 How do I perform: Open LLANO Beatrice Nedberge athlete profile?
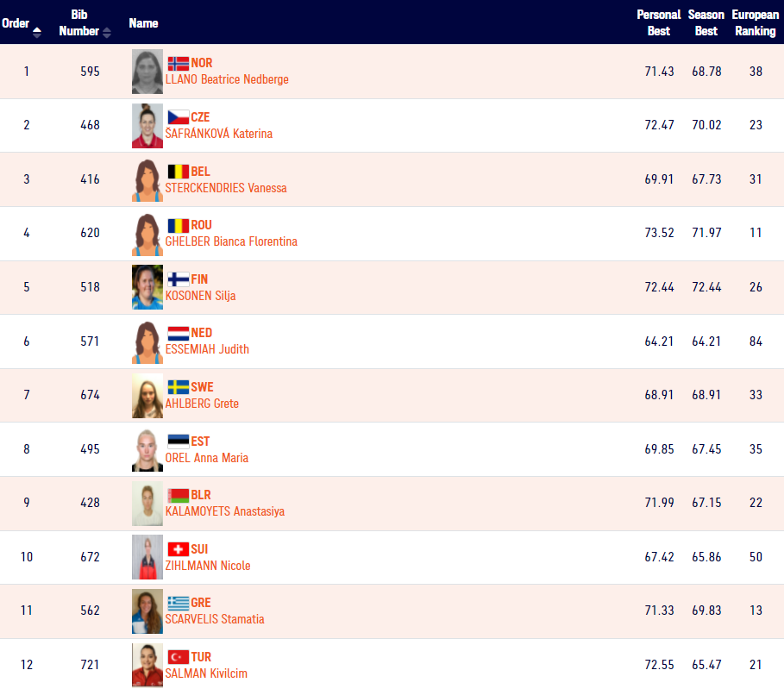[x=227, y=79]
